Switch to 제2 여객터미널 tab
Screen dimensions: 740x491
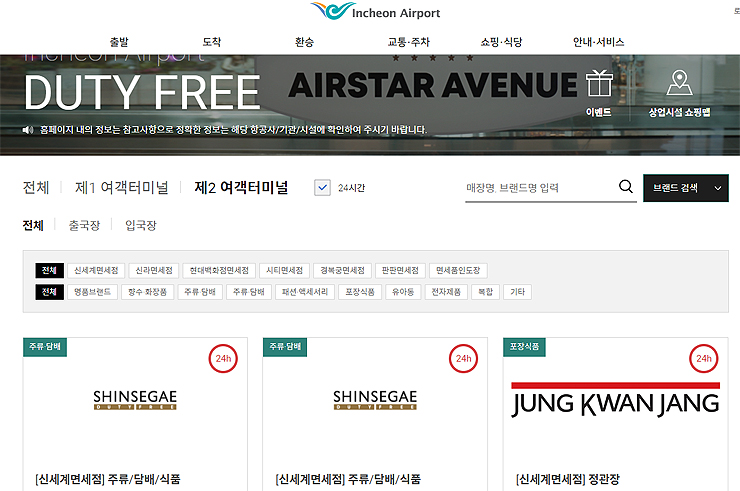point(241,187)
